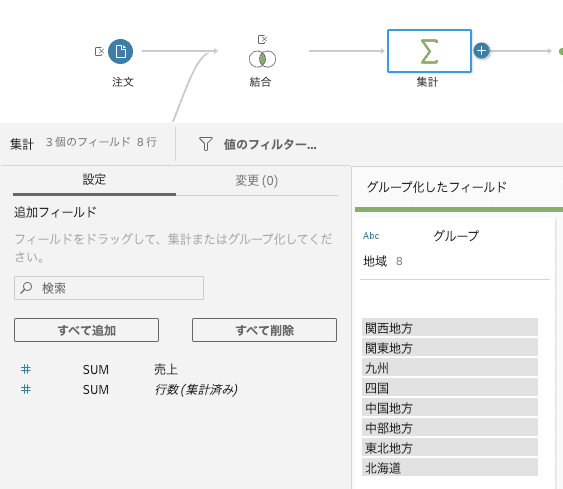The height and width of the screenshot is (489, 563).
Task: Select the 集計 aggregate sigma step
Action: (429, 51)
